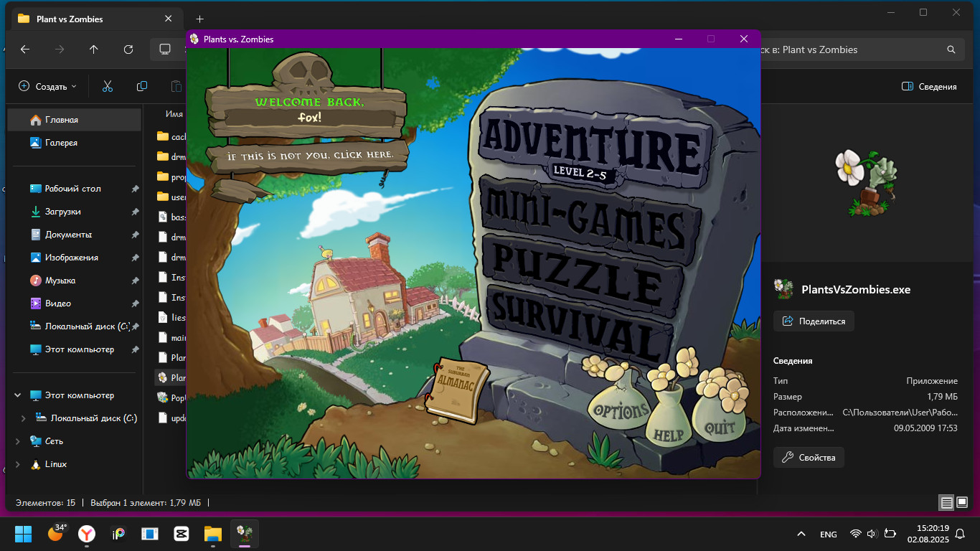Viewport: 980px width, 551px height.
Task: Open Рабочий стол in the sidebar
Action: [75, 189]
